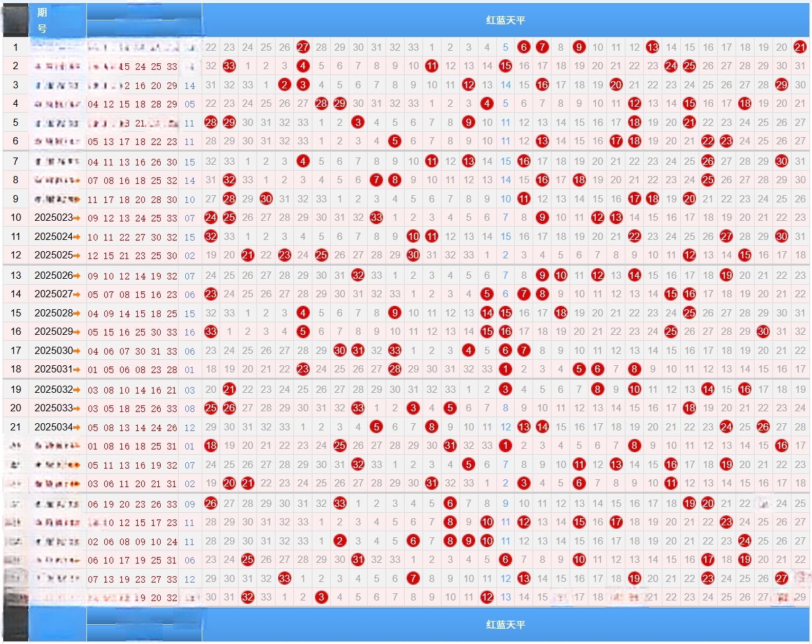Click row index 10 in the first column
Screen dimensions: 812x644
point(16,218)
